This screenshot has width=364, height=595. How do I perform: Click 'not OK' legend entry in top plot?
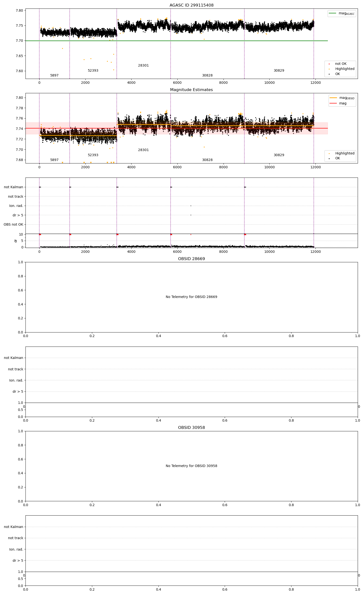click(341, 64)
